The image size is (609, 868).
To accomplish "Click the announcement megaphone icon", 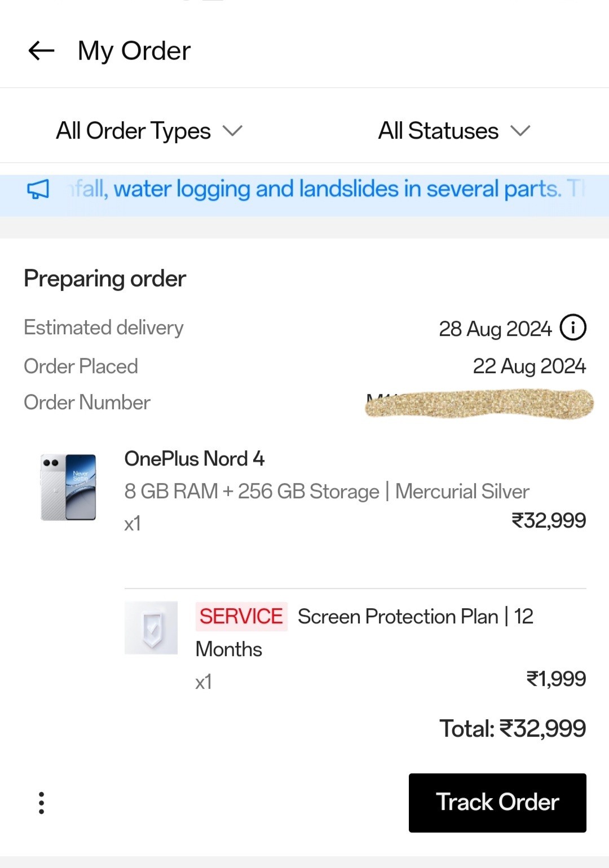I will tap(38, 189).
